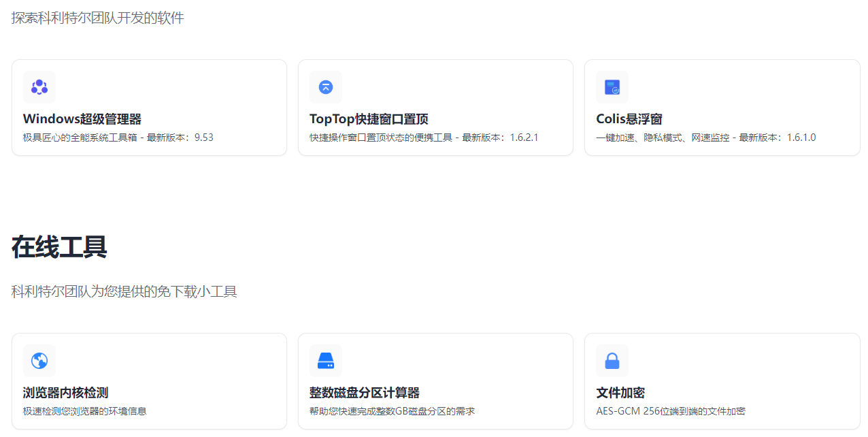Open the 整数磁盘分区计算器 title link
This screenshot has width=868, height=437.
[x=365, y=393]
